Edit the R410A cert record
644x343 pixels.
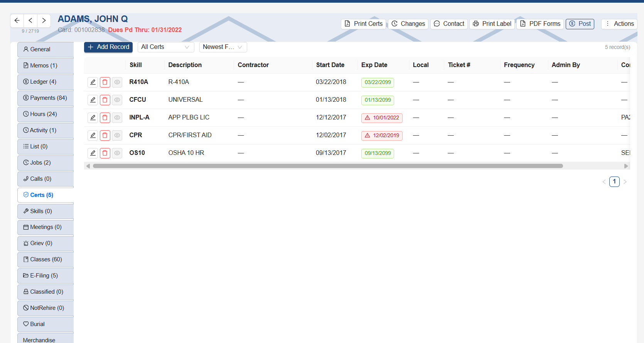tap(93, 82)
